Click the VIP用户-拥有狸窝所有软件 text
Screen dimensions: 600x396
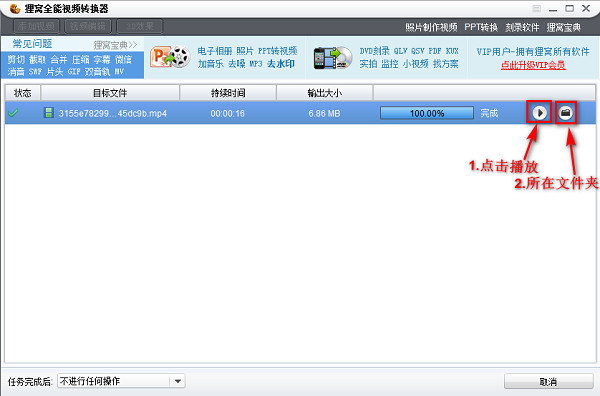[533, 52]
